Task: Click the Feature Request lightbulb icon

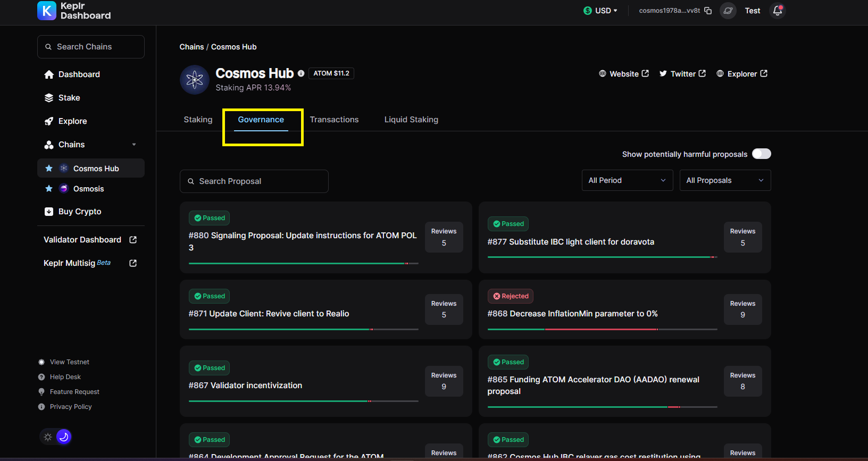Action: (41, 392)
